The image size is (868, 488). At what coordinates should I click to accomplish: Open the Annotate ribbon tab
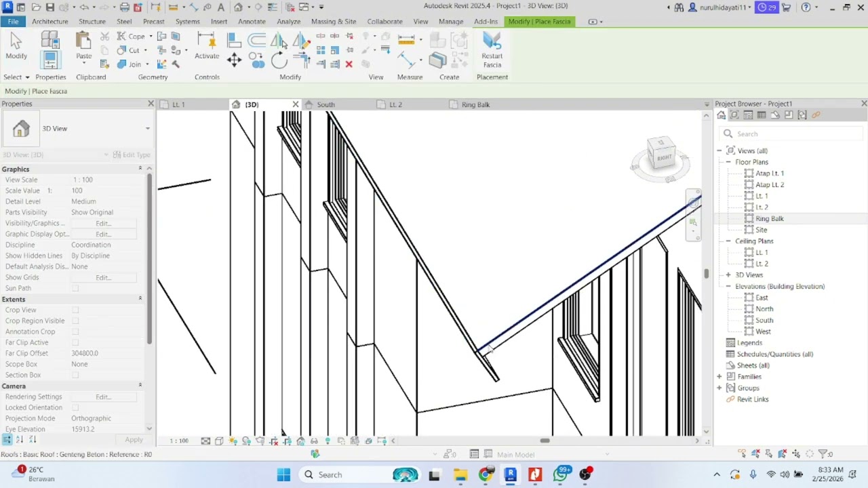252,22
